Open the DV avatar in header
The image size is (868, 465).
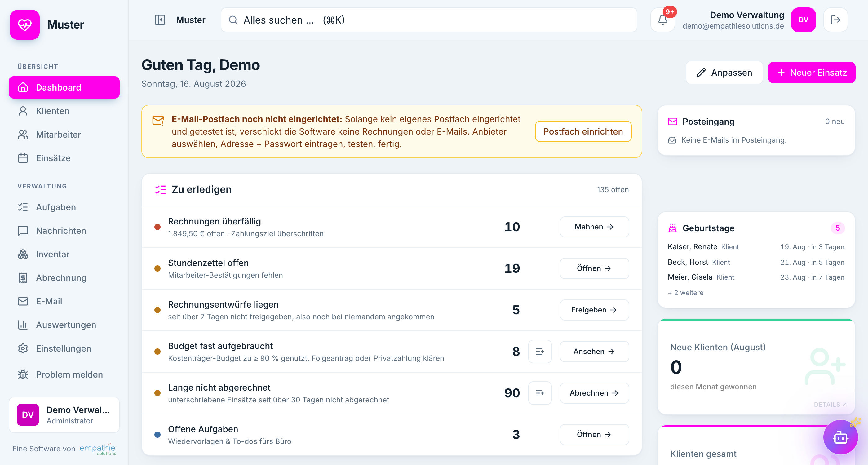pos(803,20)
